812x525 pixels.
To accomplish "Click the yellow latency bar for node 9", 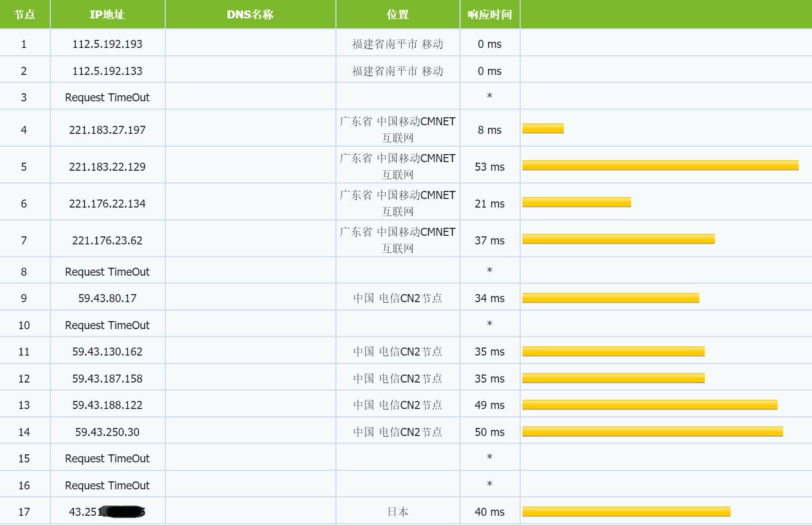I will (x=611, y=298).
